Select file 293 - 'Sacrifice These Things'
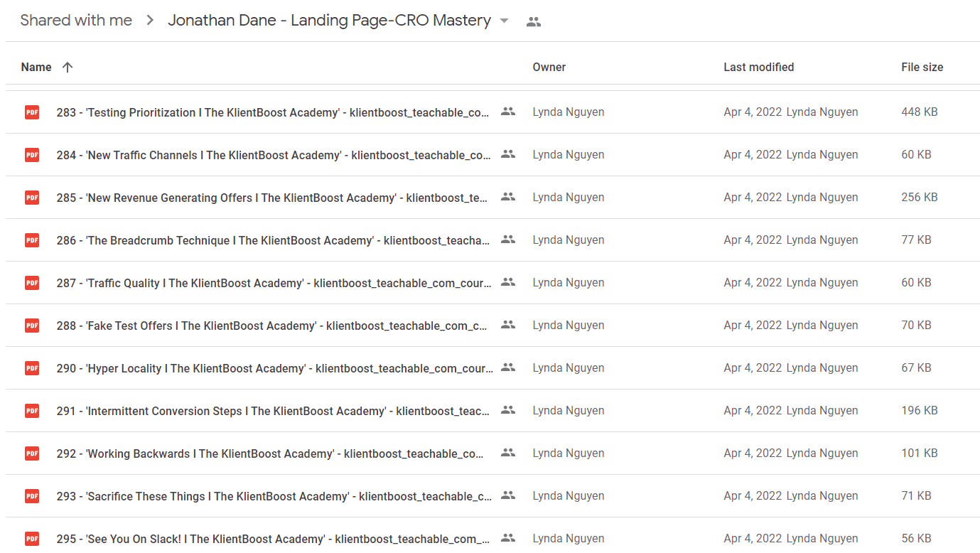Image resolution: width=980 pixels, height=553 pixels. pos(274,496)
